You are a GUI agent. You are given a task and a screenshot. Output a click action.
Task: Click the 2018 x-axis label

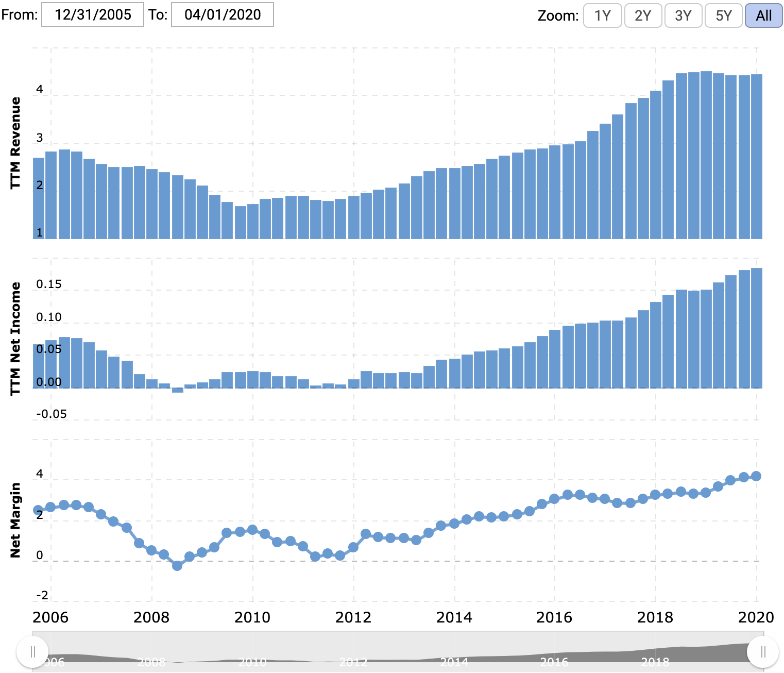pyautogui.click(x=655, y=617)
